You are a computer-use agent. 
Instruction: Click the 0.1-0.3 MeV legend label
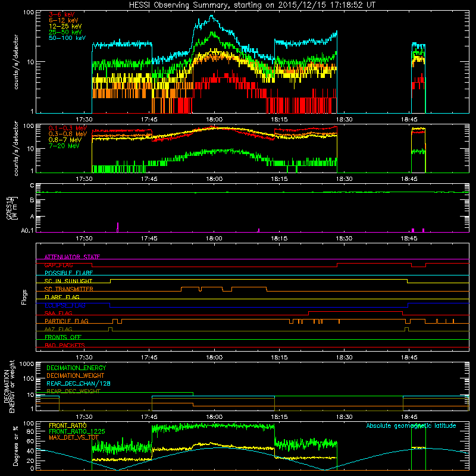click(x=68, y=128)
